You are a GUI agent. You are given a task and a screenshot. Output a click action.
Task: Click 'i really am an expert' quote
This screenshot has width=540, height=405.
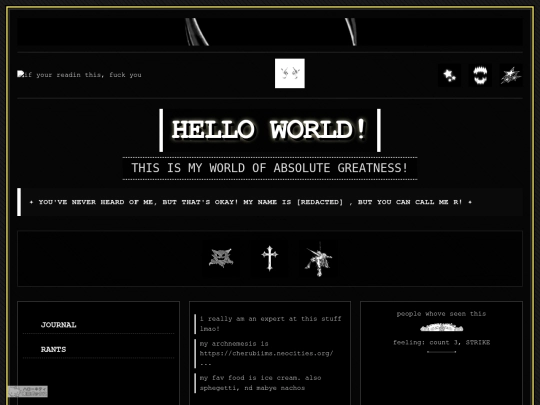270,324
